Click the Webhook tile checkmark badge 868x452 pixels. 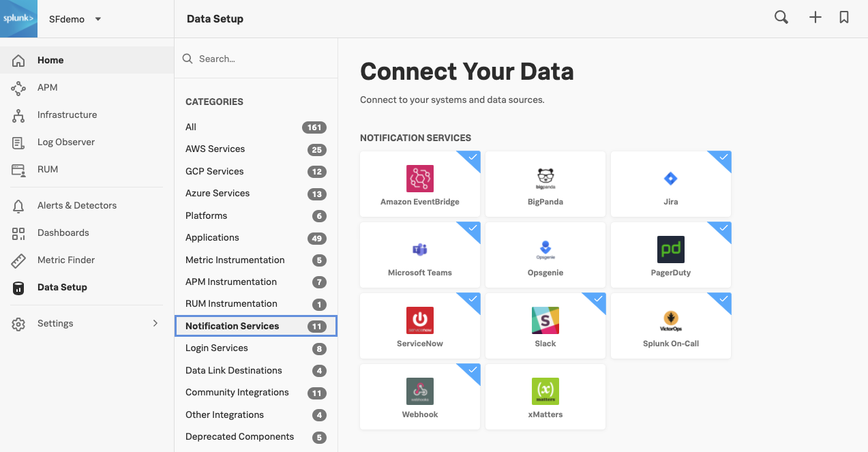click(473, 371)
